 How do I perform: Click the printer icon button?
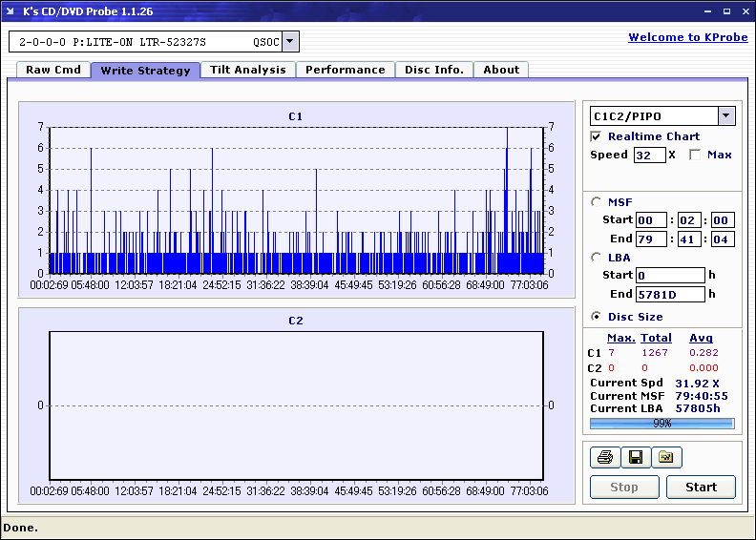604,458
